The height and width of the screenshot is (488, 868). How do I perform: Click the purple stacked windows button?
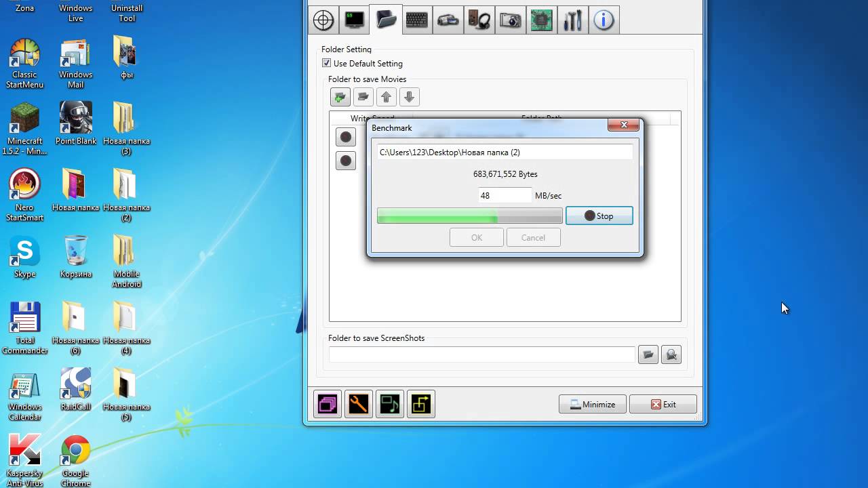point(328,404)
